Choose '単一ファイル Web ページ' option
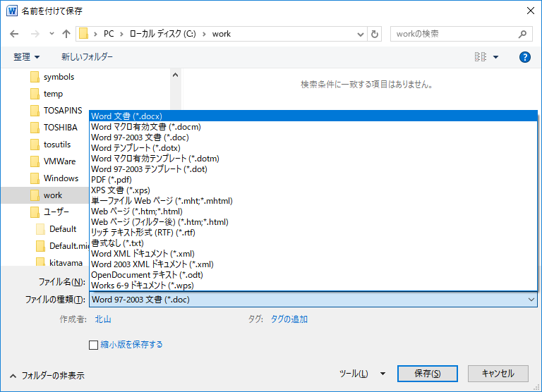Viewport: 542px width, 392px height. [x=313, y=201]
